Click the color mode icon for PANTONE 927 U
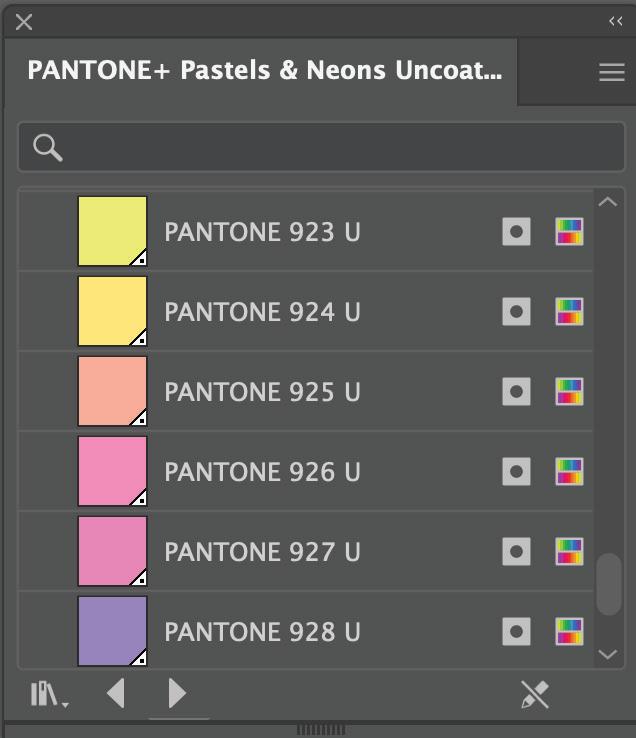This screenshot has width=636, height=738. 569,552
